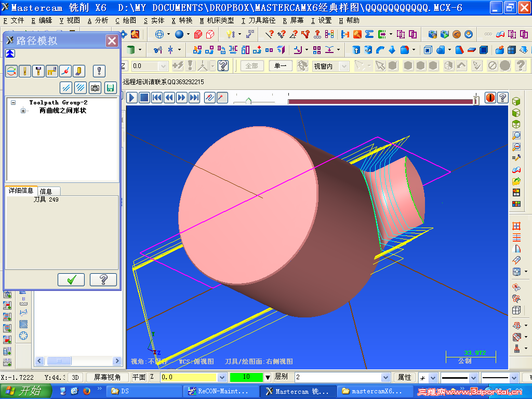Click the rapid moves color icon in simulation dialog
532x399 pixels.
66,87
